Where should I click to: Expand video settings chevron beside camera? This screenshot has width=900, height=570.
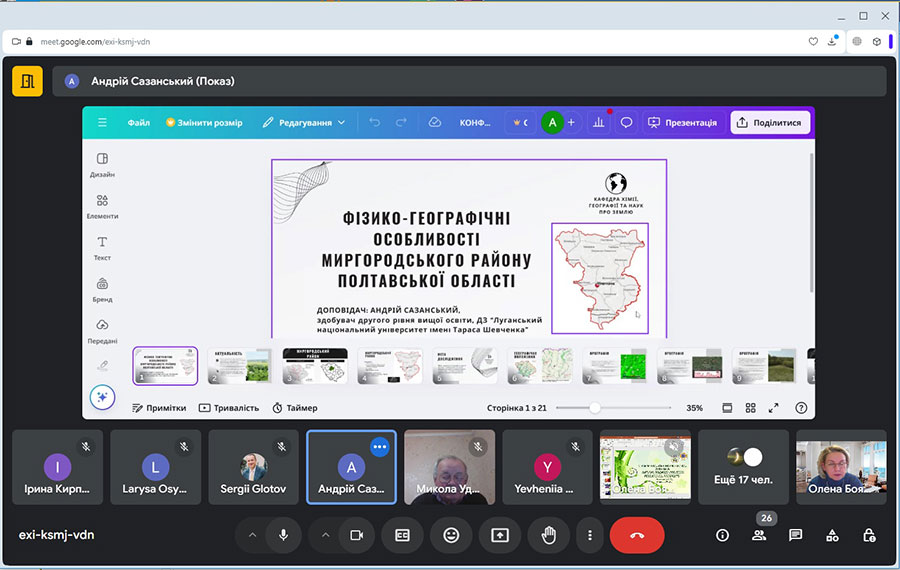pos(325,535)
